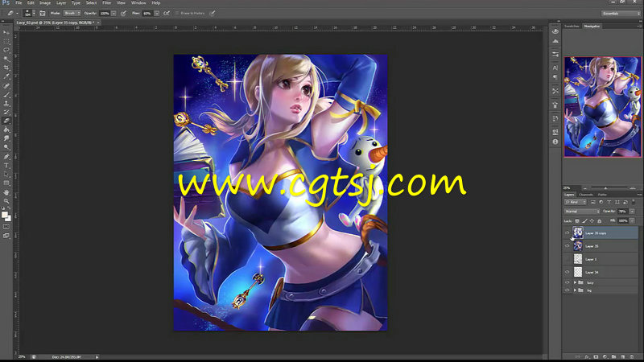Select the Rectangle shape tool
Screen dimensions: 644x362
[x=6, y=183]
